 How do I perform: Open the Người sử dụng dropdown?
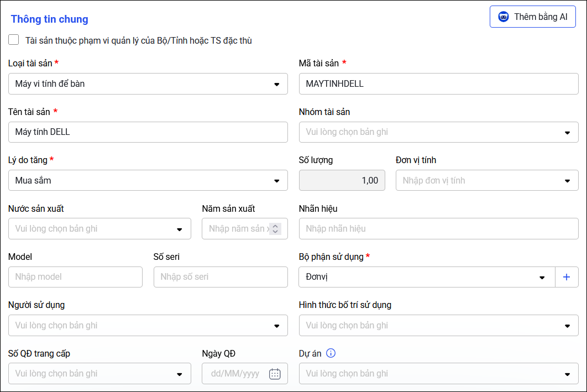pyautogui.click(x=276, y=326)
